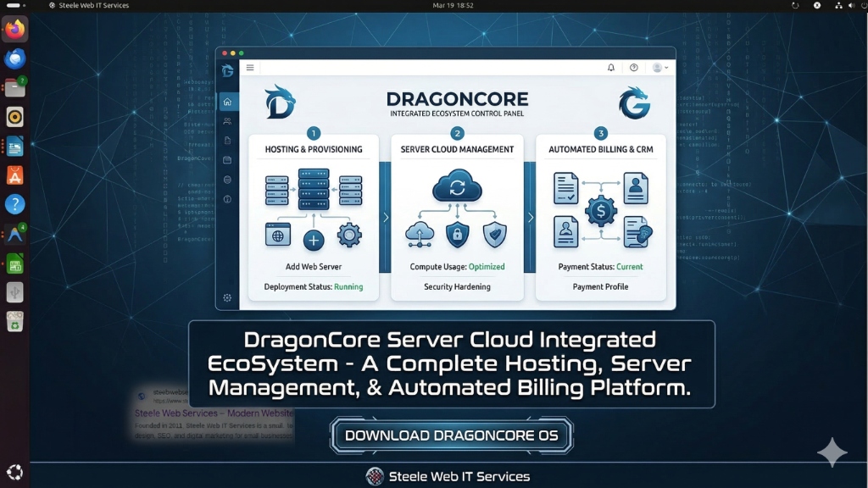Click the Documents icon in the DragonCore sidebar
868x488 pixels.
click(227, 140)
